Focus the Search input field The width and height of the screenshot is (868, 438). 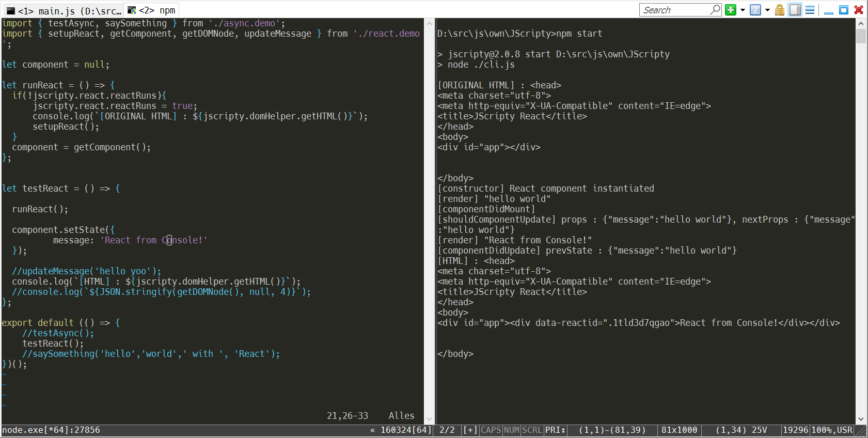point(675,10)
